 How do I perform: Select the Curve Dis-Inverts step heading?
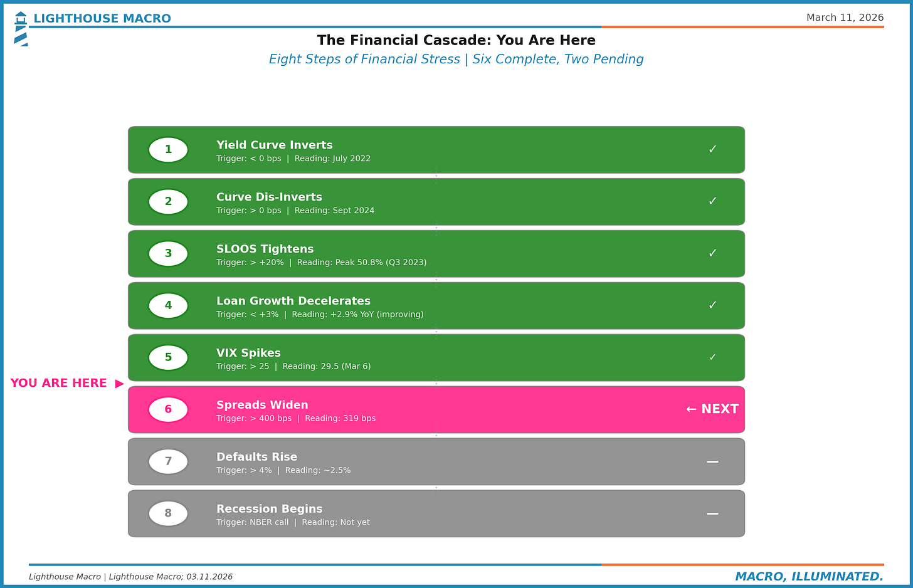click(x=269, y=197)
